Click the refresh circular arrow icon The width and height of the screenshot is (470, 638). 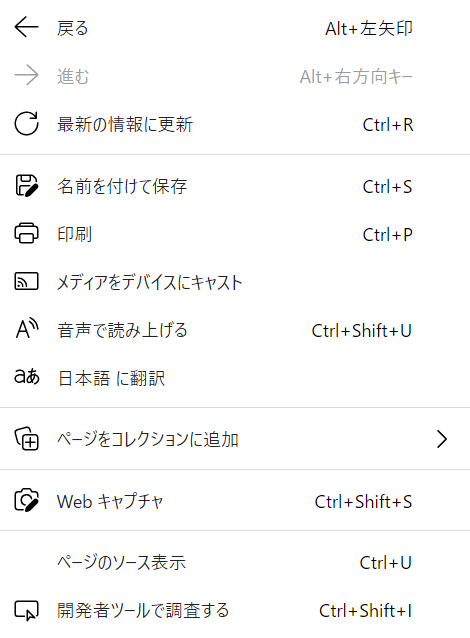(26, 123)
